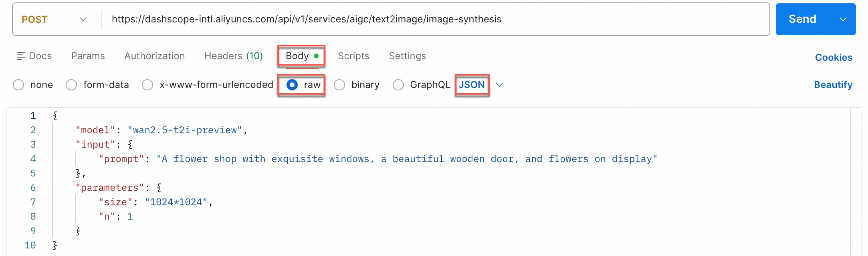Switch to Headers (10) tab
Screen dimensions: 868x256
[233, 56]
